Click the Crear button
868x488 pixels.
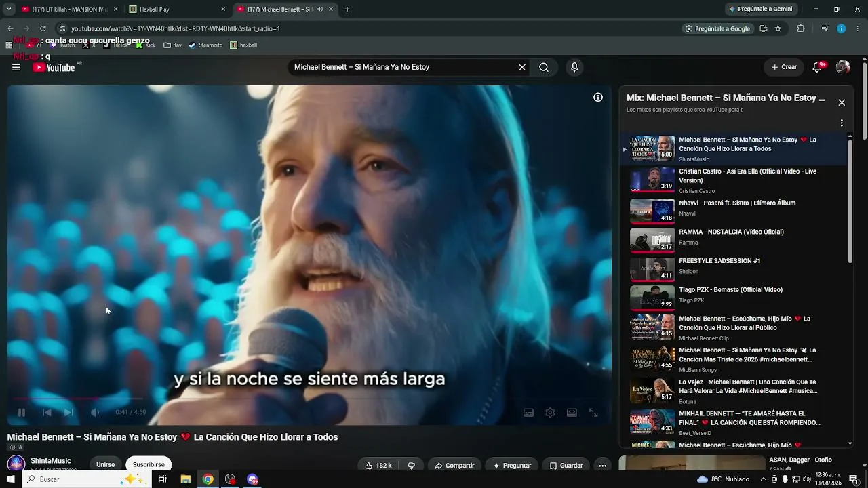tap(784, 67)
